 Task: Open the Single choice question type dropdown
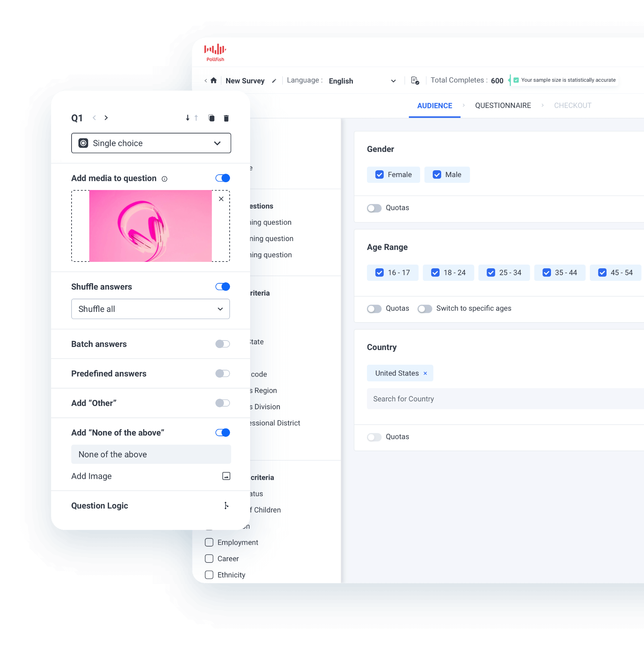pos(151,143)
